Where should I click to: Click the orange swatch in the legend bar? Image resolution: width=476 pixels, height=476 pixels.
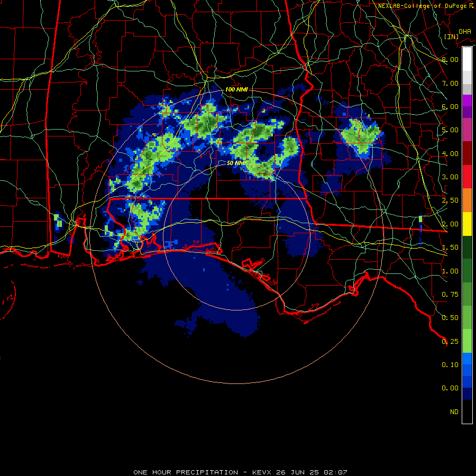click(x=467, y=200)
